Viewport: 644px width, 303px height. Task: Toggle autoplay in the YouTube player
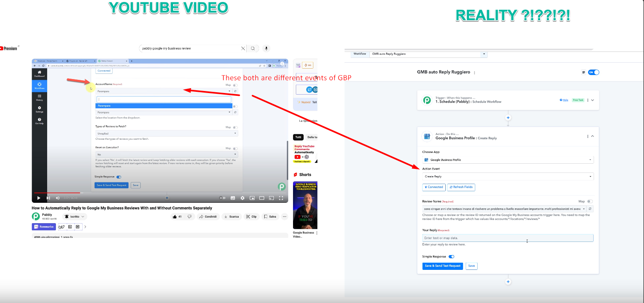(x=223, y=198)
